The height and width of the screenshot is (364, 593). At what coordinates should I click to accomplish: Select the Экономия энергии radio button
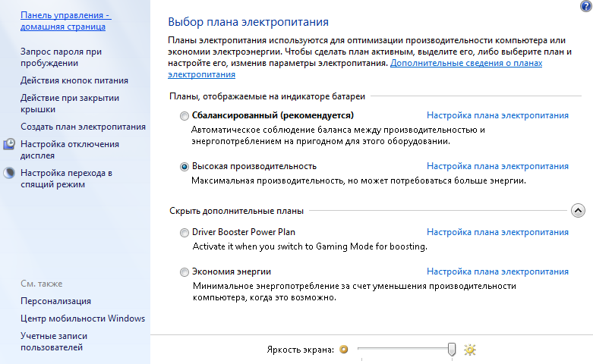(x=185, y=272)
